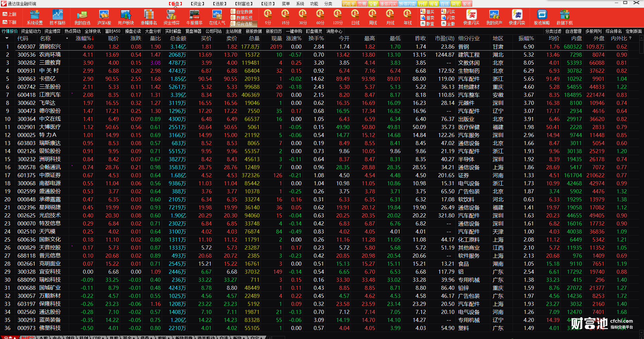The height and width of the screenshot is (339, 644).
Task: Open 定制版面 on the right
Action: click(x=634, y=31)
